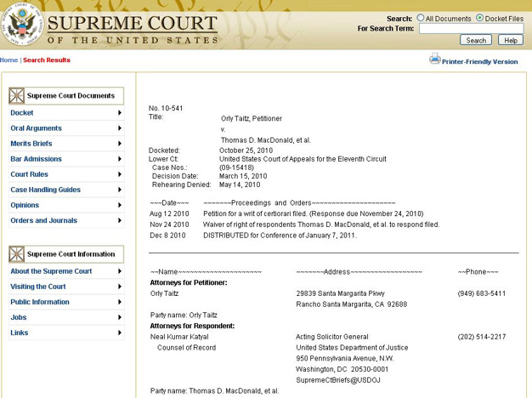Click the search term input field
532x398 pixels.
[x=472, y=29]
